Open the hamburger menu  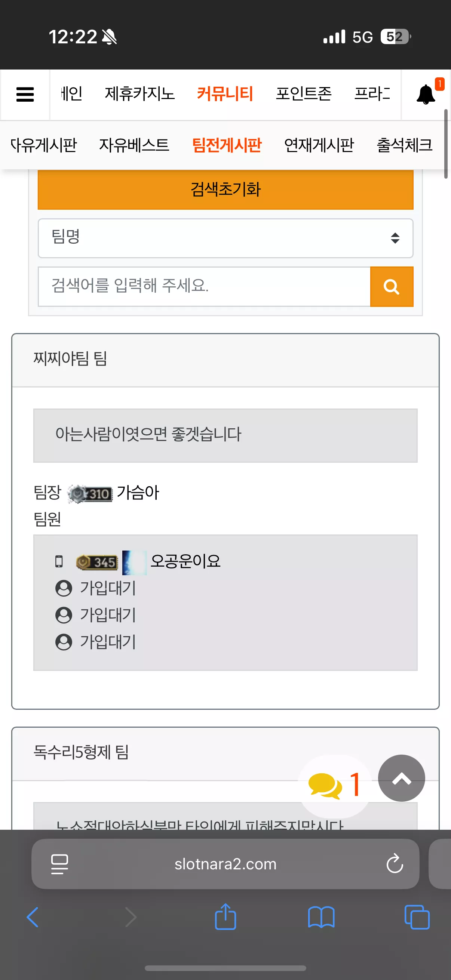(25, 94)
